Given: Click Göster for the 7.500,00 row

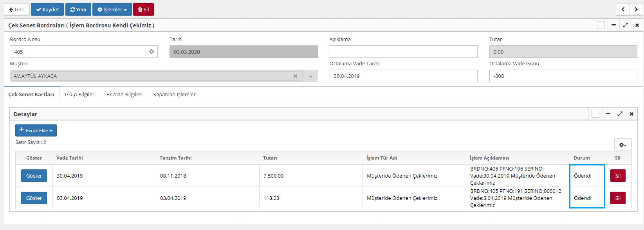Looking at the screenshot, I should [x=34, y=176].
